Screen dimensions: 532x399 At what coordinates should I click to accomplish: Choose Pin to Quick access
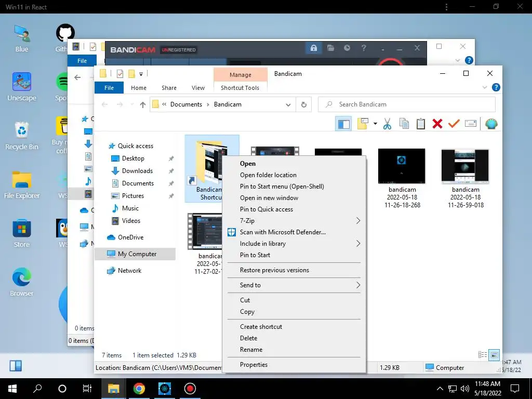pos(294,209)
